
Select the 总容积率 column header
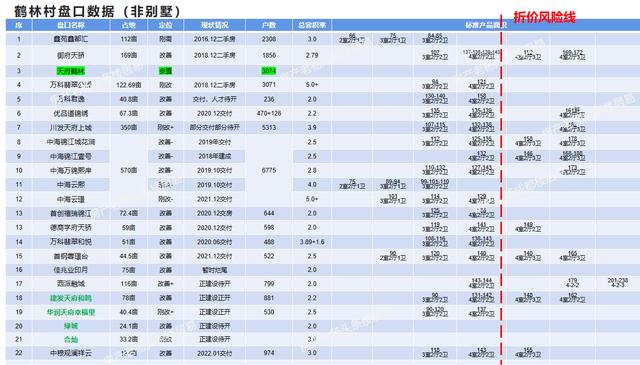[312, 25]
